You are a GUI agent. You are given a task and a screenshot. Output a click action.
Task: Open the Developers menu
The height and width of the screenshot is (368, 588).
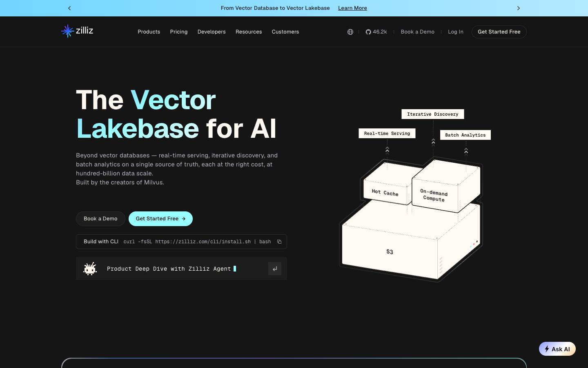212,32
